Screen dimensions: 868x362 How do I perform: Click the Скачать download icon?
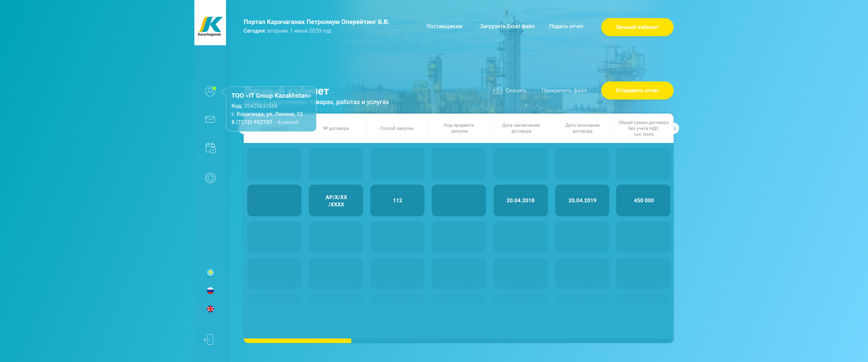click(498, 90)
